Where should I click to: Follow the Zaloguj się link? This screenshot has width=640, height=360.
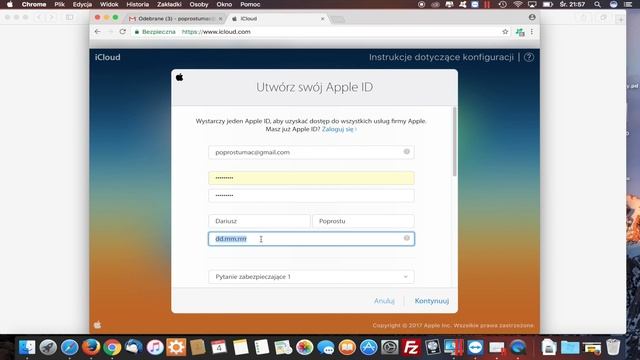338,129
